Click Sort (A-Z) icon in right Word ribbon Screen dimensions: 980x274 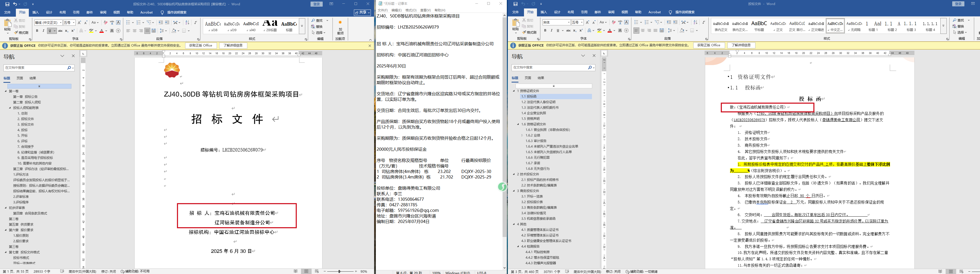(695, 22)
